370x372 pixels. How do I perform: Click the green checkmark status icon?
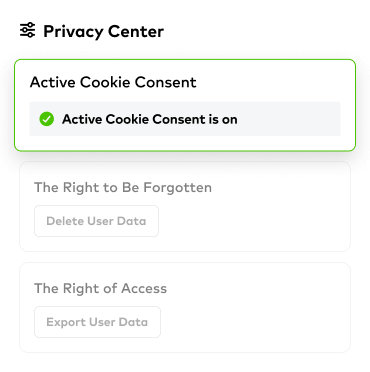click(46, 119)
